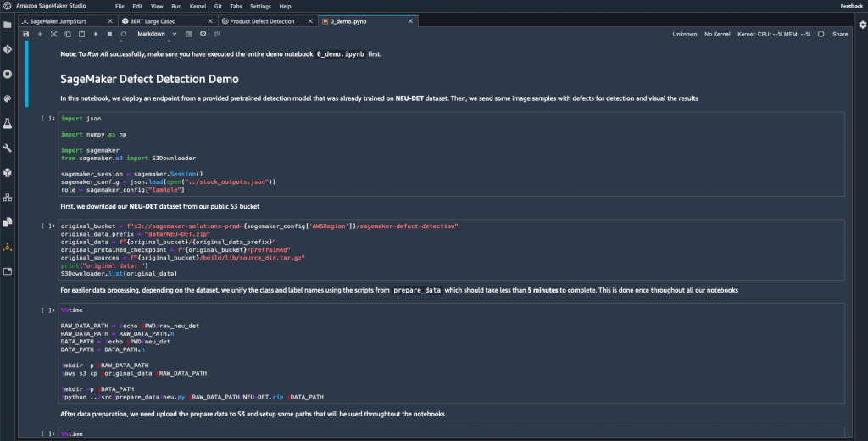Select the 0_demo.ipynb tab

pyautogui.click(x=368, y=21)
